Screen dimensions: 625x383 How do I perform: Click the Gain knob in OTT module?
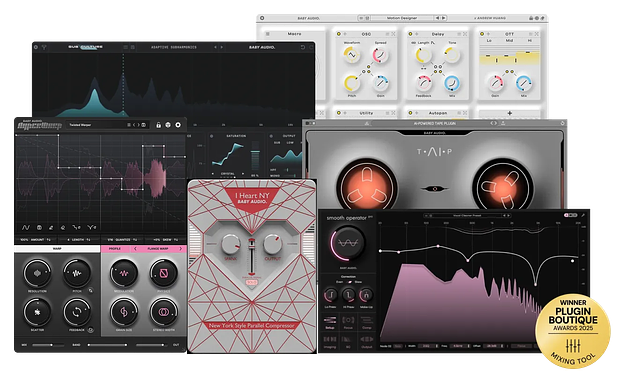point(495,83)
